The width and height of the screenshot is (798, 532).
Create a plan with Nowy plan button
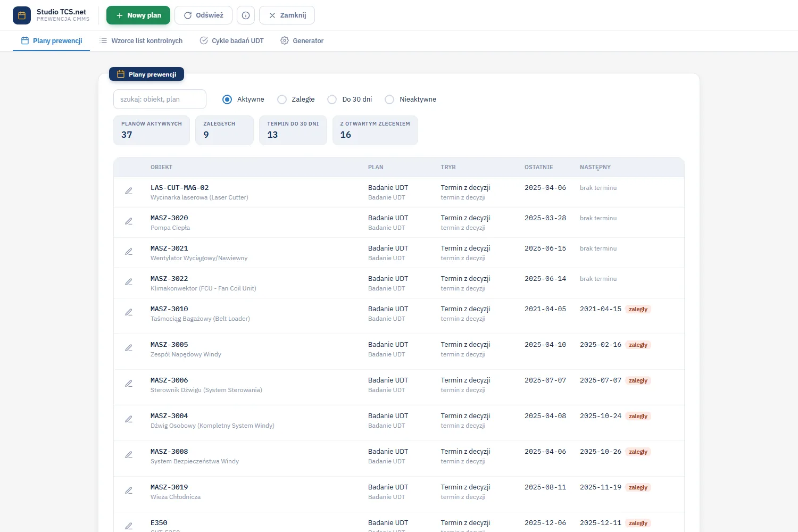pos(138,15)
